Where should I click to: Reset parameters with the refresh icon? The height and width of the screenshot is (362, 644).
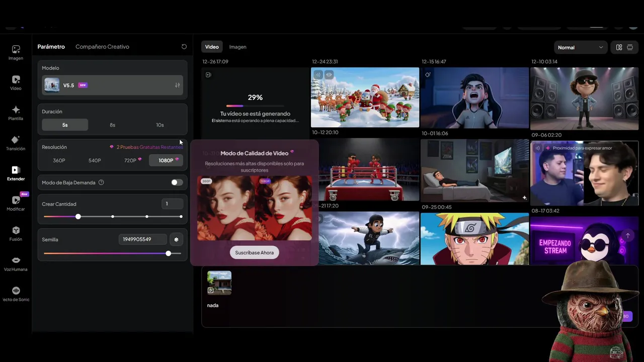click(x=184, y=47)
